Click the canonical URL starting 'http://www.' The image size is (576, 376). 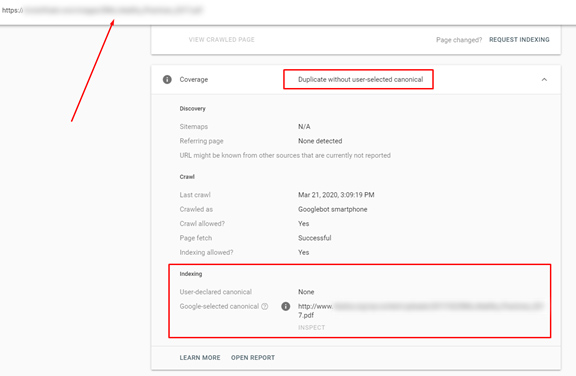pos(421,310)
